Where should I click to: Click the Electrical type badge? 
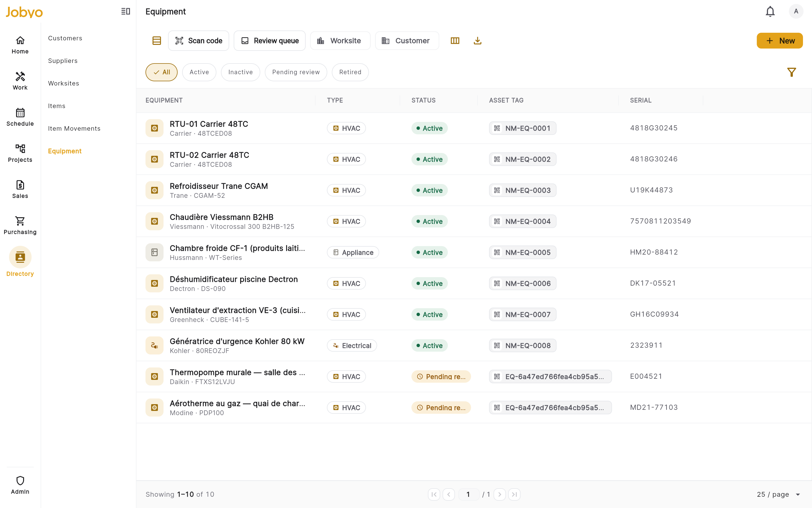(x=352, y=345)
